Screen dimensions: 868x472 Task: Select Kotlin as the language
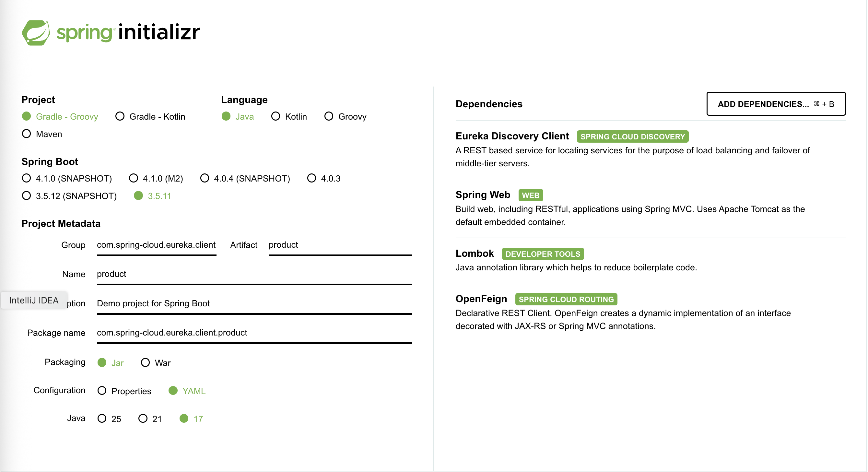click(x=289, y=117)
